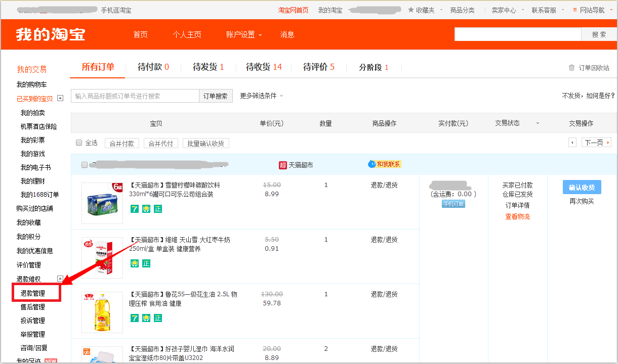This screenshot has height=364, width=618.
Task: Open the 订单详情 link
Action: tap(518, 205)
